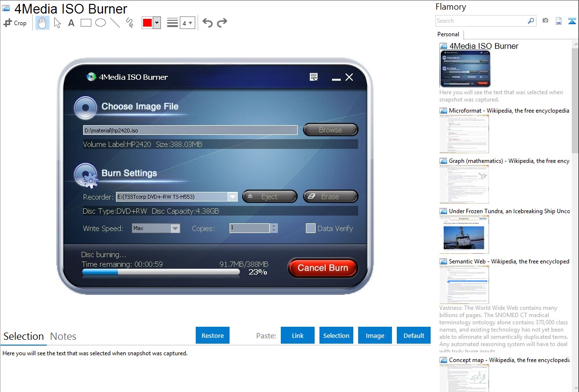Viewport: 579px width, 392px height.
Task: Click the Flamory search field
Action: pyautogui.click(x=481, y=21)
